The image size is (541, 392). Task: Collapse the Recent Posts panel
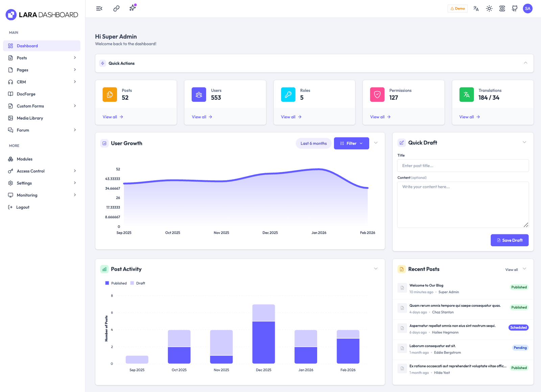(524, 269)
